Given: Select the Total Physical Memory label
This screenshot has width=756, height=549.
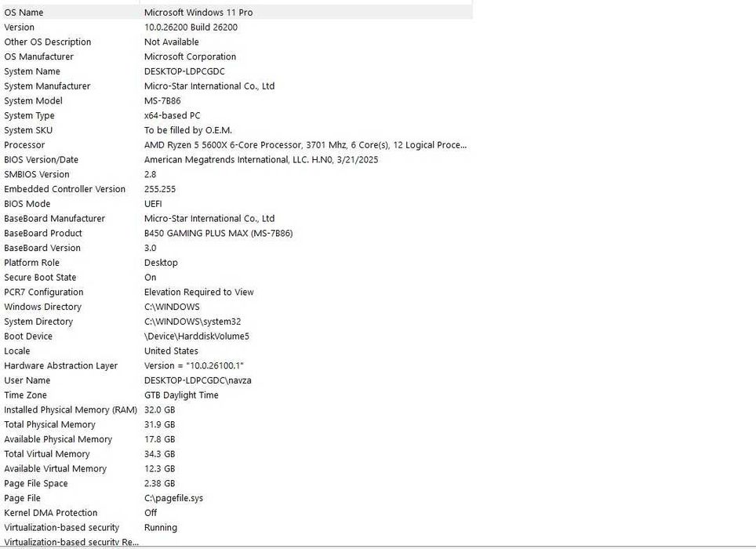Looking at the screenshot, I should click(x=49, y=424).
